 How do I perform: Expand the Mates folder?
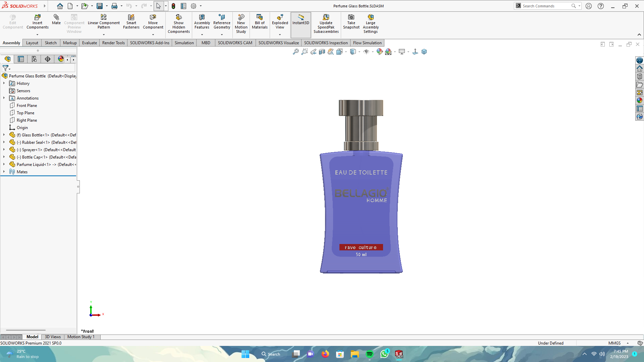coord(4,172)
